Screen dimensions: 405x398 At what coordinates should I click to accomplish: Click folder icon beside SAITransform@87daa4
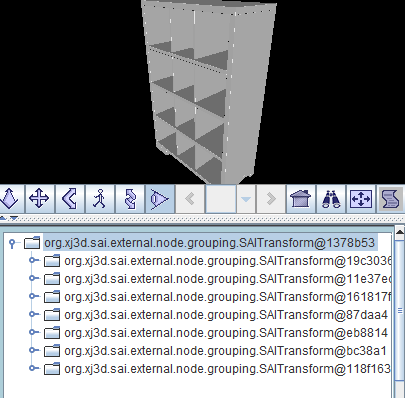[52, 315]
